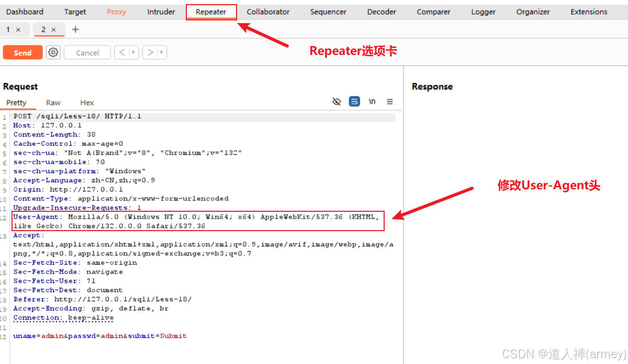Viewport: 628px width, 364px height.
Task: Switch request view to Pretty
Action: [16, 103]
